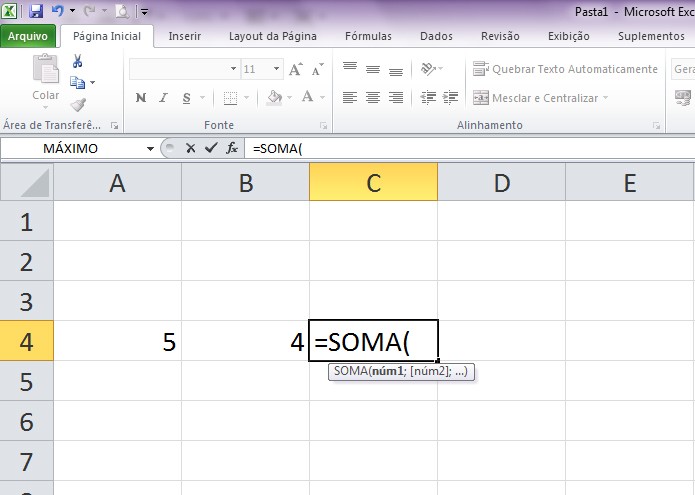Click Quebrar Texto Automaticamente button
Screen dimensions: 695x495
[x=565, y=69]
